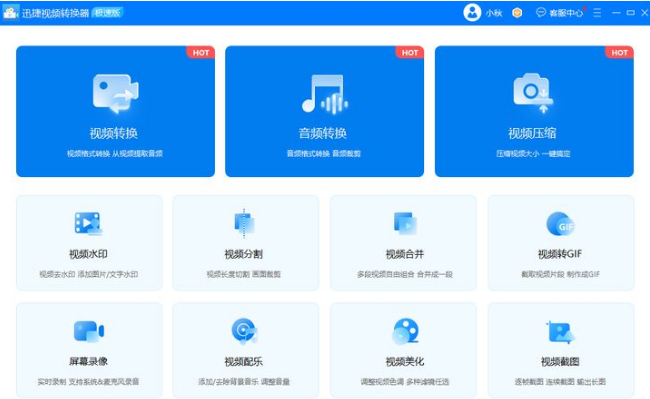Screen dimensions: 650x399
Task: Click description text under 视频截图
Action: point(560,382)
